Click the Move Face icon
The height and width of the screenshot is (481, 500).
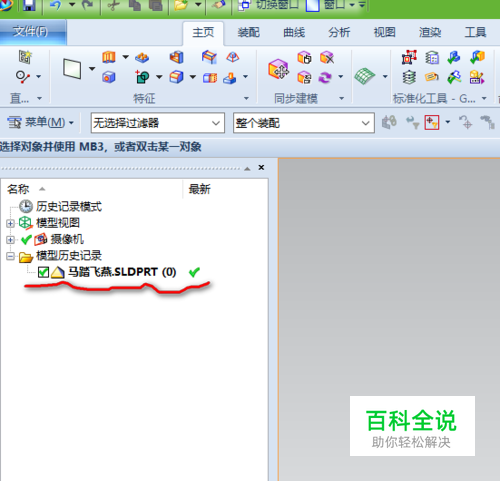click(279, 69)
